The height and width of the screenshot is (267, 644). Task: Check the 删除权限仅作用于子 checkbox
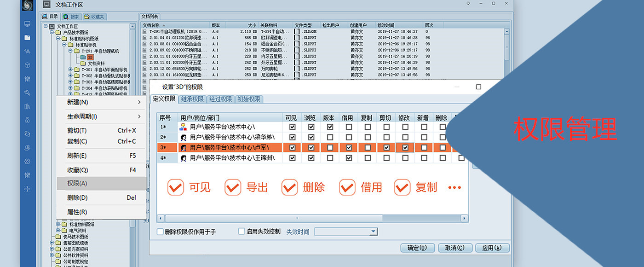[x=160, y=232]
